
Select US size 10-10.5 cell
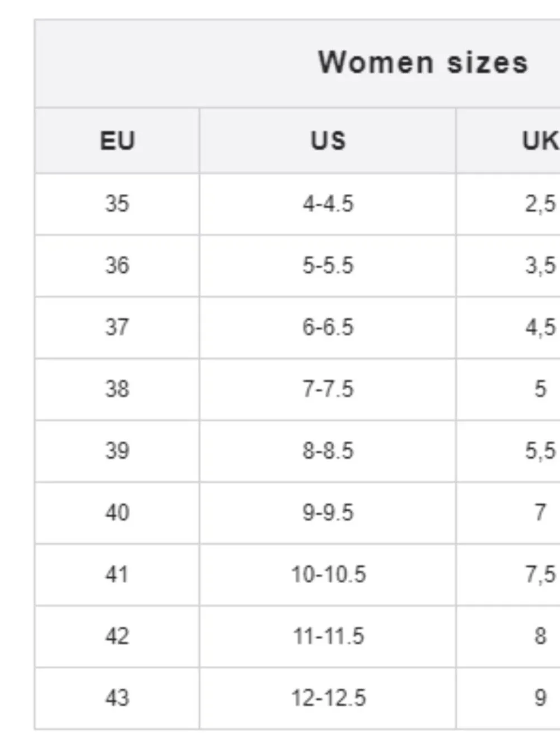coord(328,574)
